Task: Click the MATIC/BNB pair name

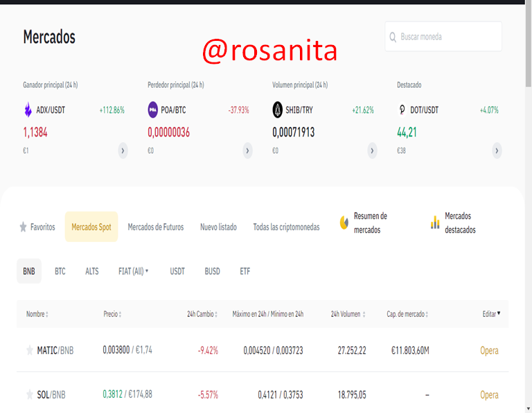Action: (x=55, y=350)
